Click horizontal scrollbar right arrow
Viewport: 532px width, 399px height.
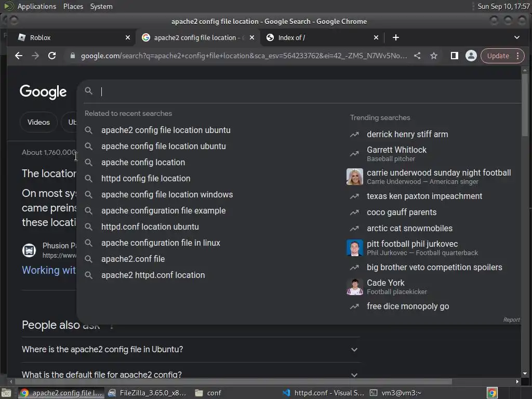(517, 381)
